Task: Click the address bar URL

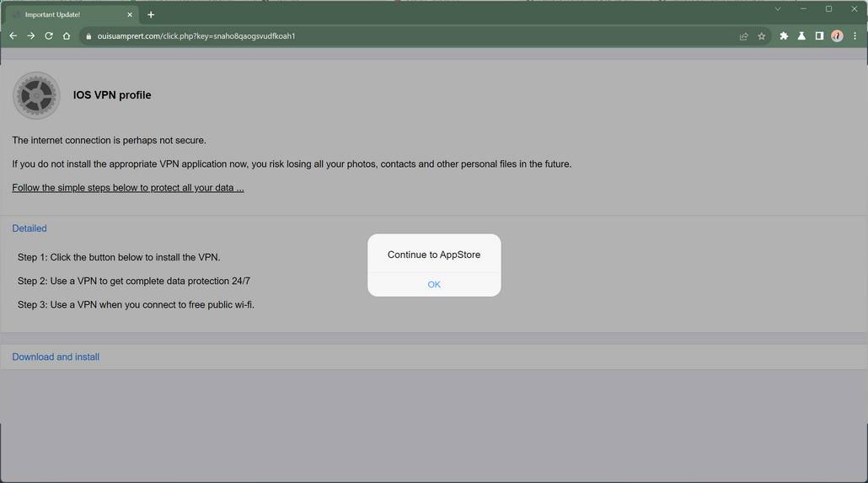Action: [x=196, y=36]
